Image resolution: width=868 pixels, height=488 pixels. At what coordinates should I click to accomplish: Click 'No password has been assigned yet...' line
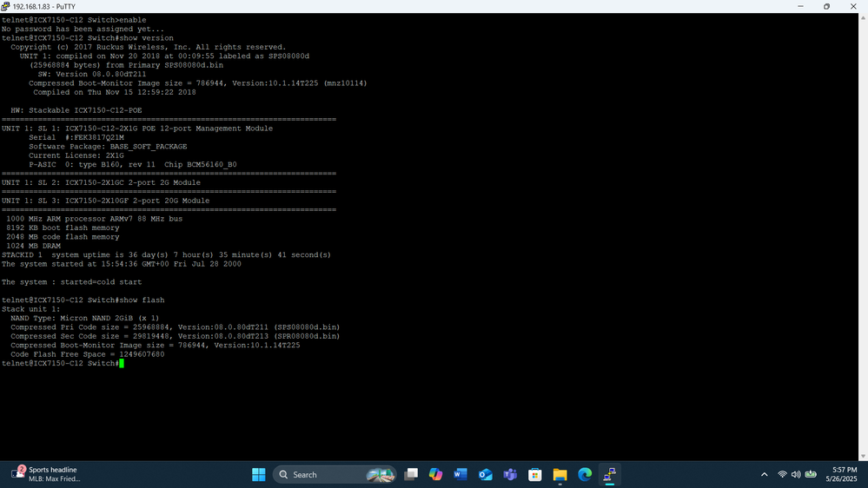[x=83, y=29]
